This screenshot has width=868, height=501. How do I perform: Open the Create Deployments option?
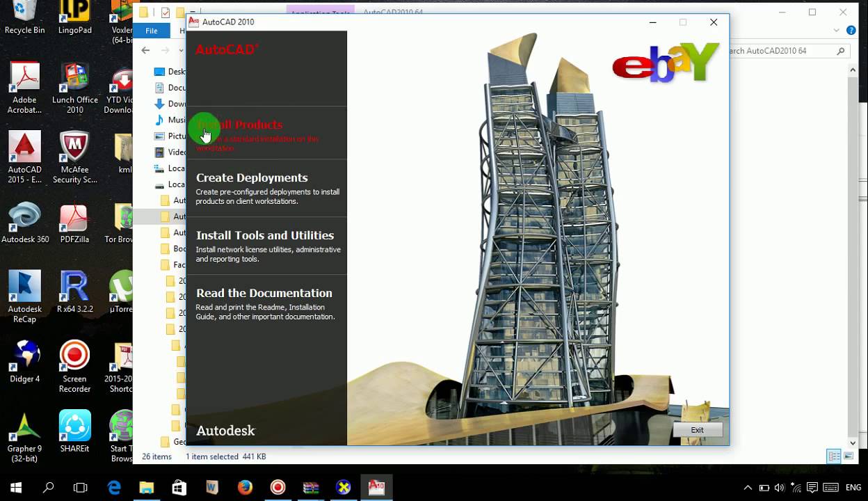(252, 177)
